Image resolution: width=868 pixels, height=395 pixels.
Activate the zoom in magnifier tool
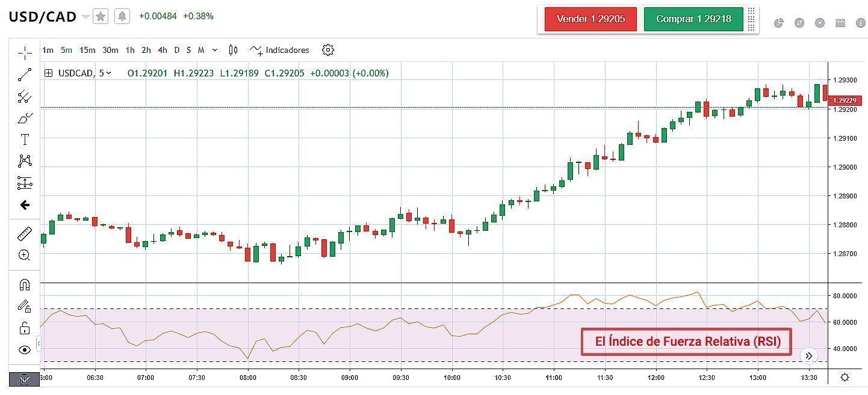(x=25, y=255)
